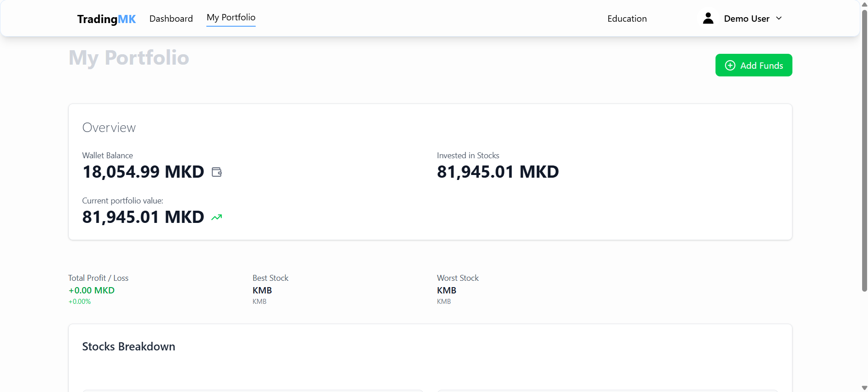
Task: Click the Invested in Stocks amount
Action: pos(497,172)
